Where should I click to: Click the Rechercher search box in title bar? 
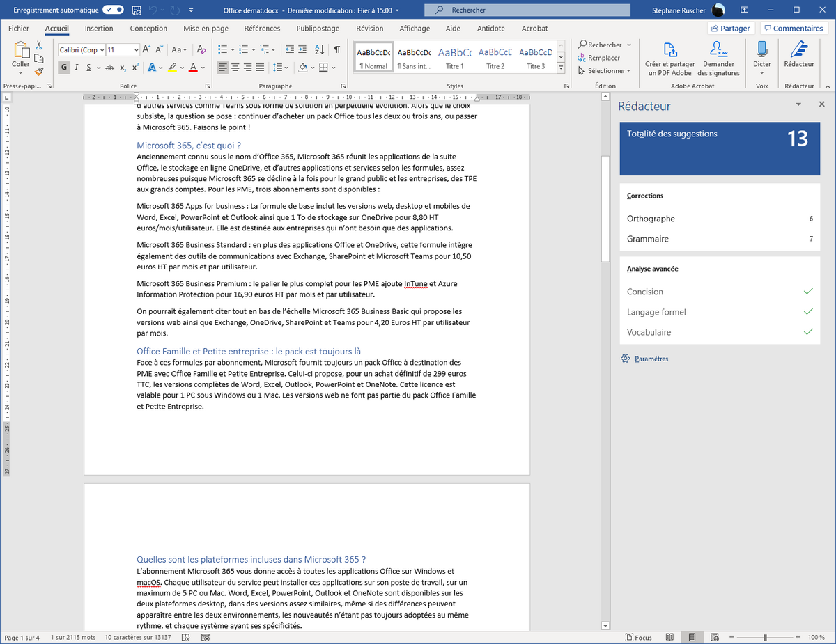click(x=527, y=10)
